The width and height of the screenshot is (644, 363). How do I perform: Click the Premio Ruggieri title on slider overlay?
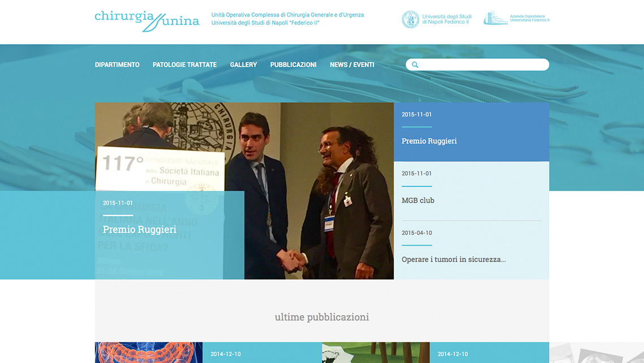point(140,230)
